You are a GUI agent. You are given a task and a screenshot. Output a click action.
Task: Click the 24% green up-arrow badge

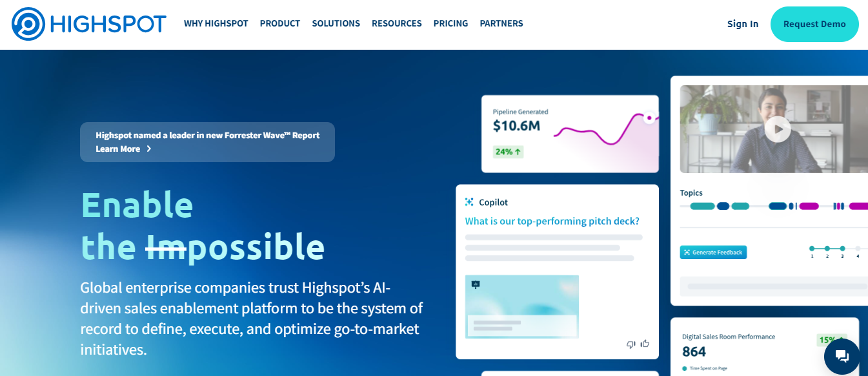(x=508, y=152)
